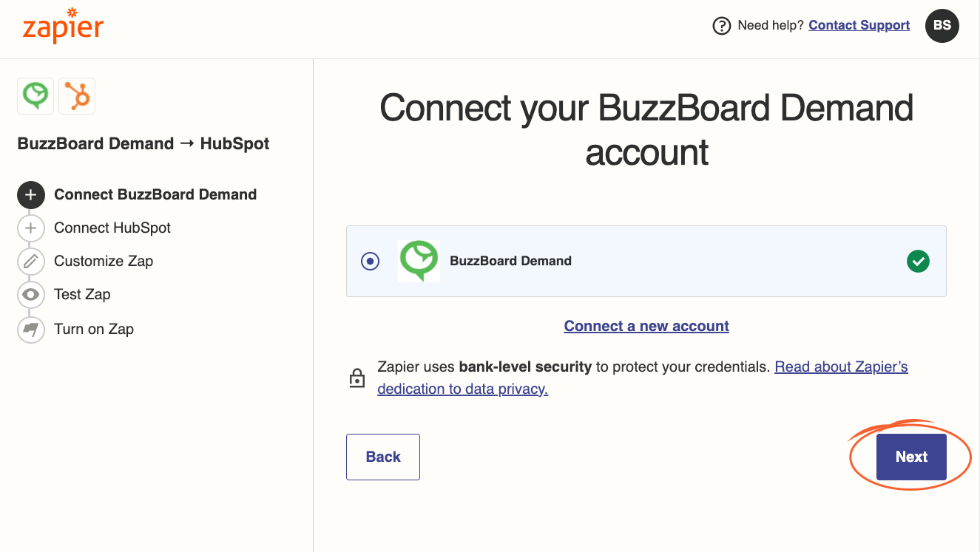Click the padlock security icon
Viewport: 980px width, 552px height.
click(x=357, y=378)
